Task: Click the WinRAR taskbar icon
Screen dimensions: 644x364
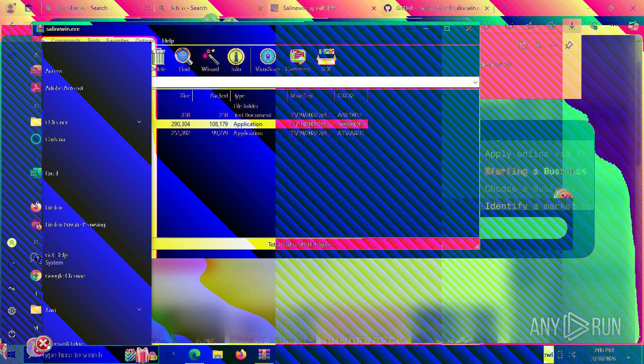Action: coord(264,354)
